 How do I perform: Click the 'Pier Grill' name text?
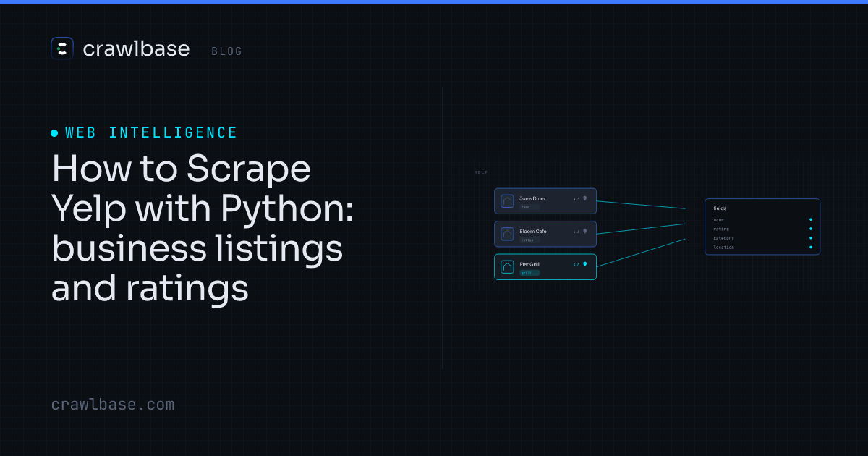click(529, 264)
